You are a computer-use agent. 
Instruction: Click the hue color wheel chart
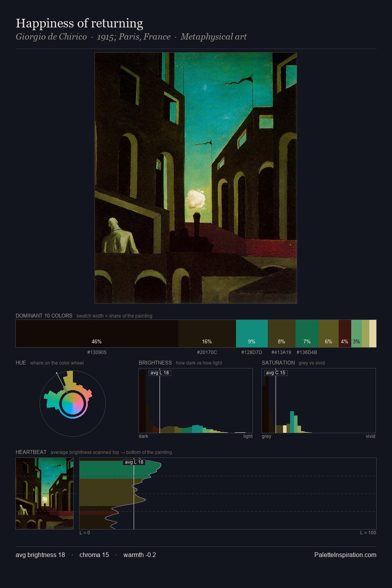(x=73, y=403)
